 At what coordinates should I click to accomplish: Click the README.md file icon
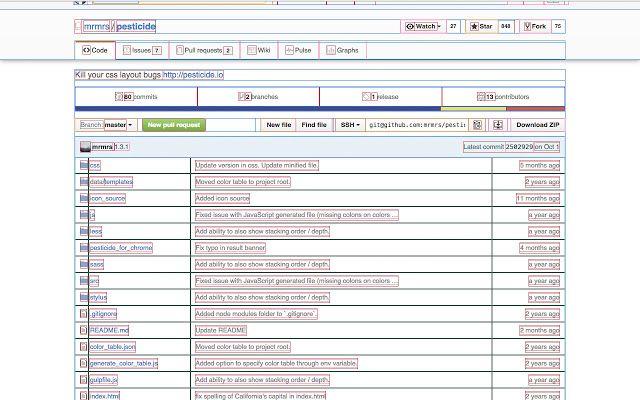point(83,330)
